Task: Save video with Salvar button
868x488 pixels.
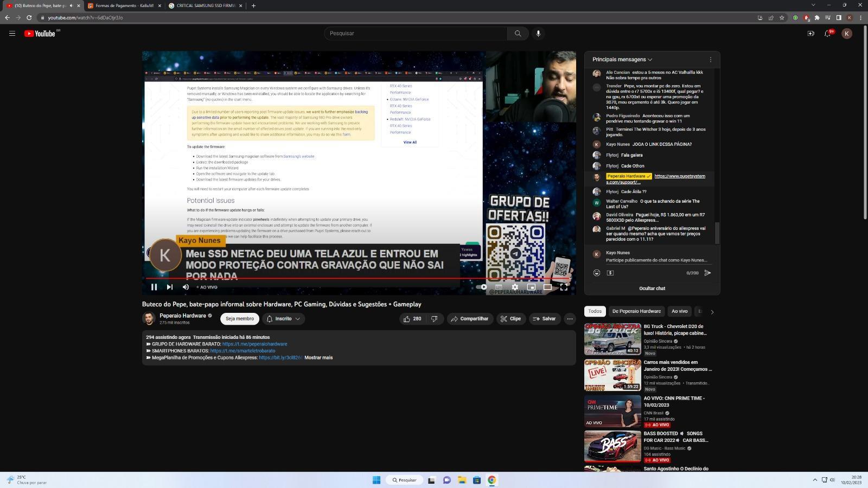Action: [545, 319]
